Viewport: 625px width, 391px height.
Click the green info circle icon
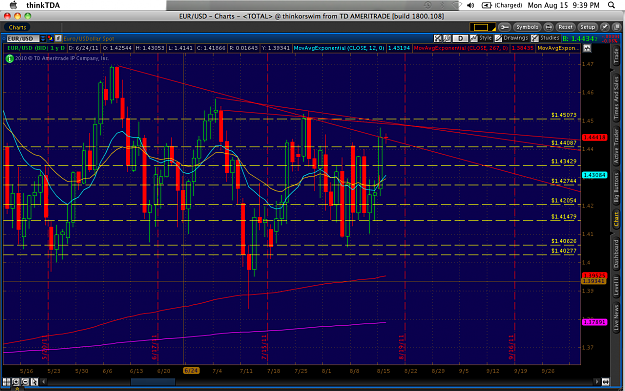click(x=10, y=59)
